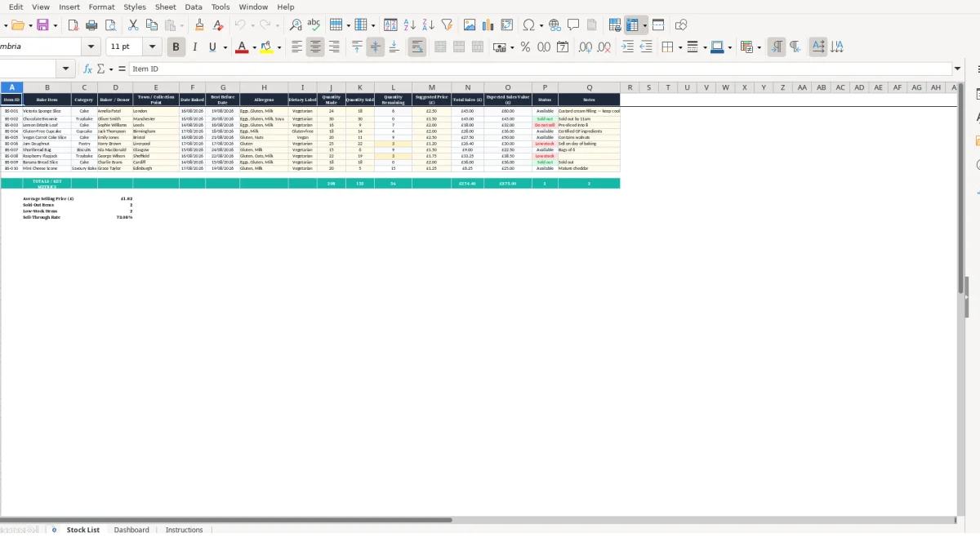The image size is (980, 551).
Task: Insert a chart
Action: click(488, 25)
